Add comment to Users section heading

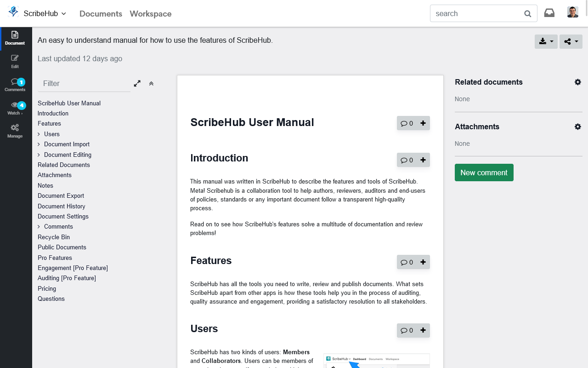[423, 330]
